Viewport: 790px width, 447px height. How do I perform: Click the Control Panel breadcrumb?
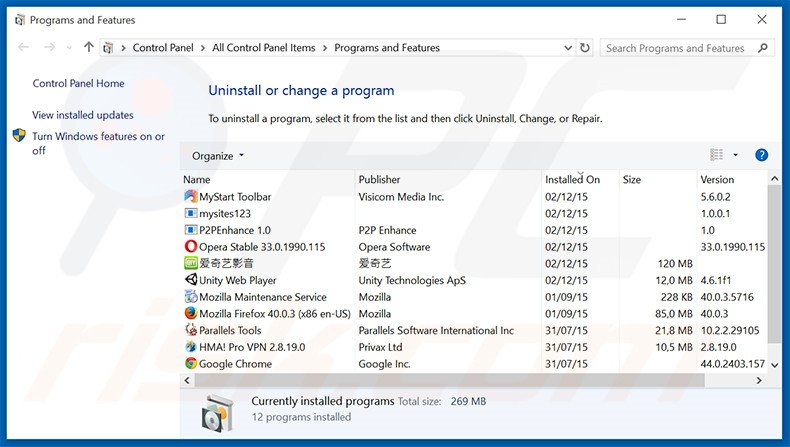[163, 48]
